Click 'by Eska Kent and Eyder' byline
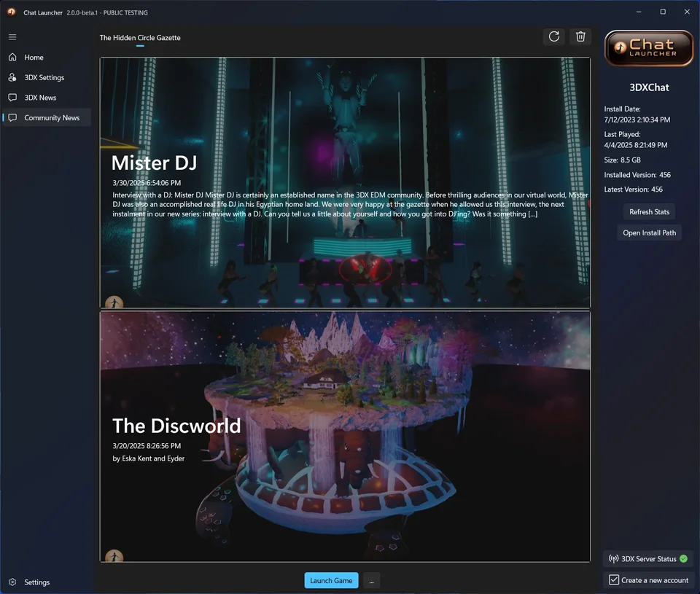The image size is (700, 594). [x=148, y=458]
